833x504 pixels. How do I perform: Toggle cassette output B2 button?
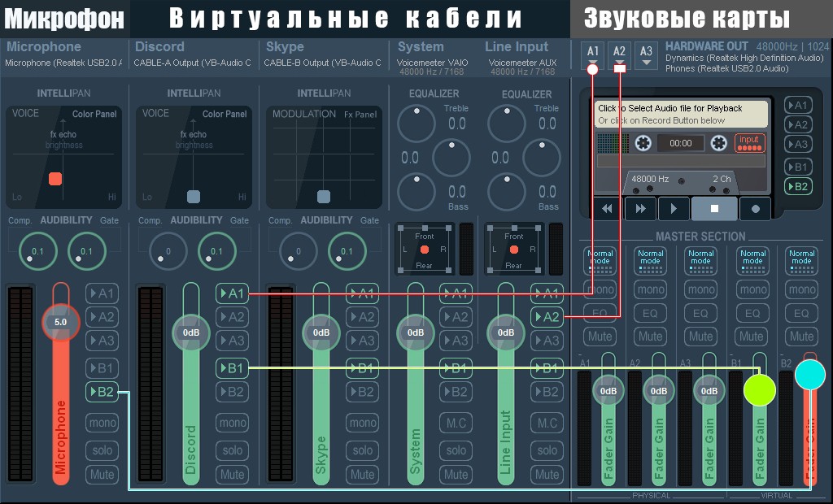[x=798, y=186]
